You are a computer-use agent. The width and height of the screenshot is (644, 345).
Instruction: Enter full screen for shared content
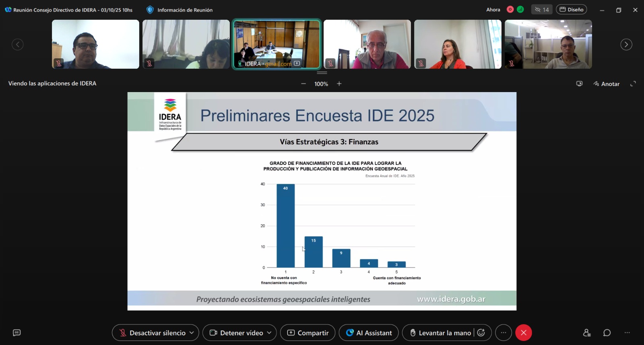coord(633,84)
